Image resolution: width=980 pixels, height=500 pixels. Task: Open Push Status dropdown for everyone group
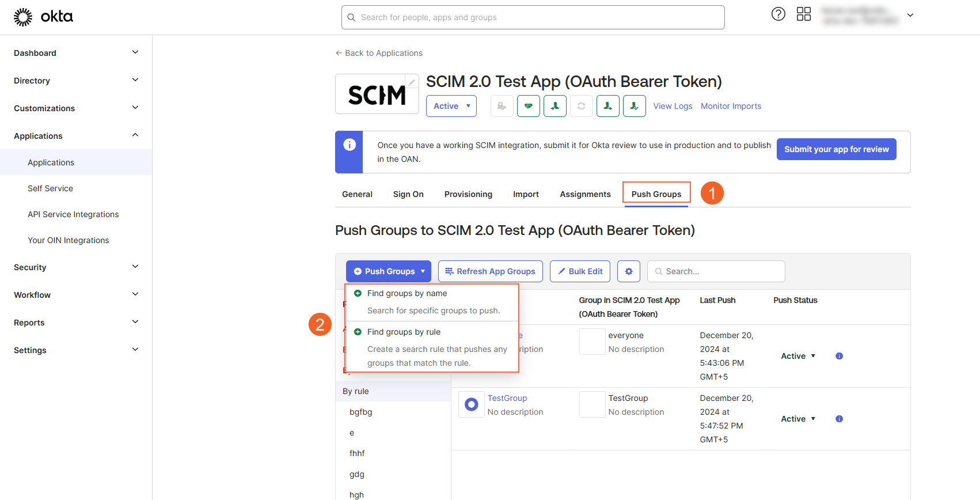pos(797,356)
